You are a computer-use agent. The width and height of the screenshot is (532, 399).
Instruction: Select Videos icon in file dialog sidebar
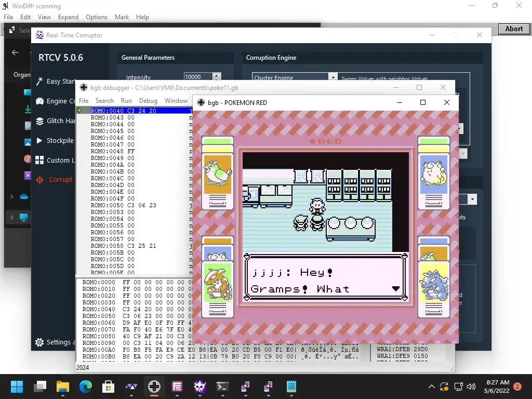(x=28, y=176)
